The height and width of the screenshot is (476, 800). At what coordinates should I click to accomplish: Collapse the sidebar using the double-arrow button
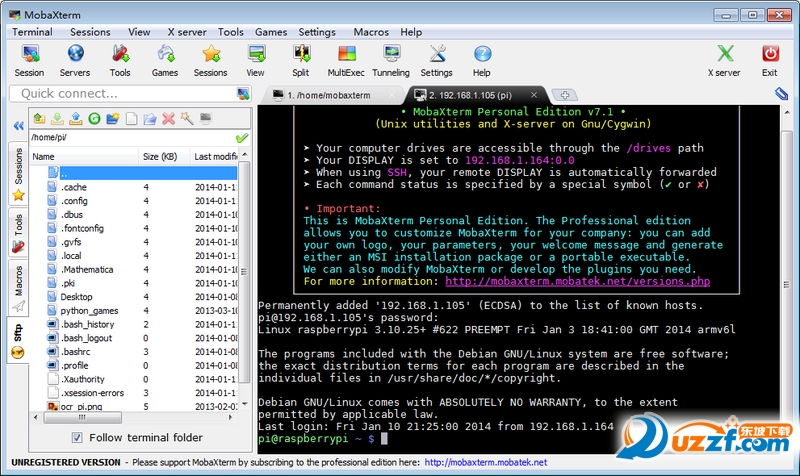click(x=17, y=126)
